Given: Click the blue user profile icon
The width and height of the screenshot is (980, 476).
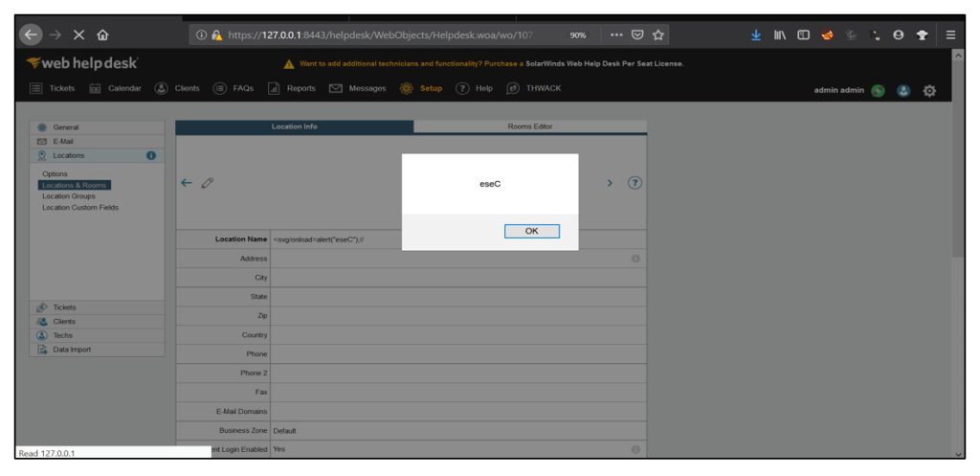Looking at the screenshot, I should (x=902, y=91).
